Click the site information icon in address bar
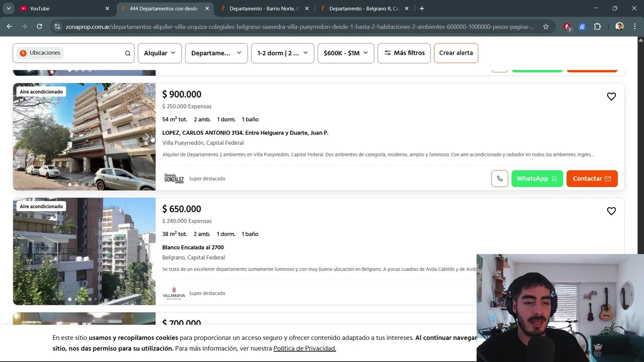Screen dimensions: 644x362 click(x=57, y=27)
